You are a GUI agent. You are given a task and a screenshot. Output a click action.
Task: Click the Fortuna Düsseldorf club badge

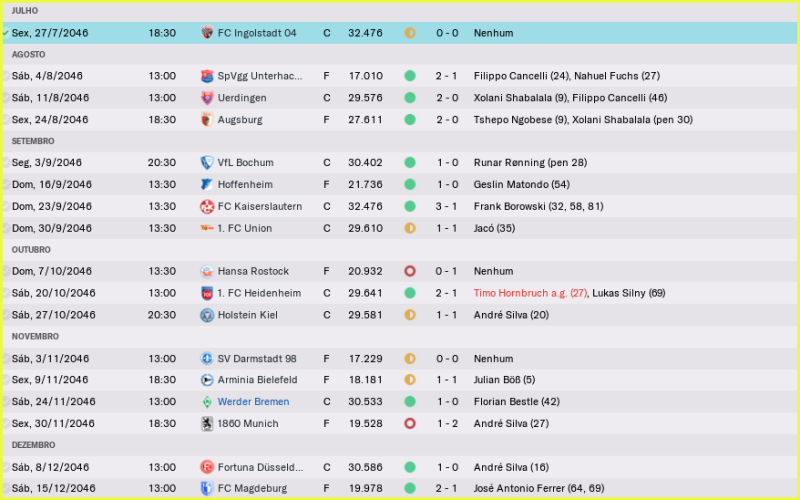[x=207, y=467]
